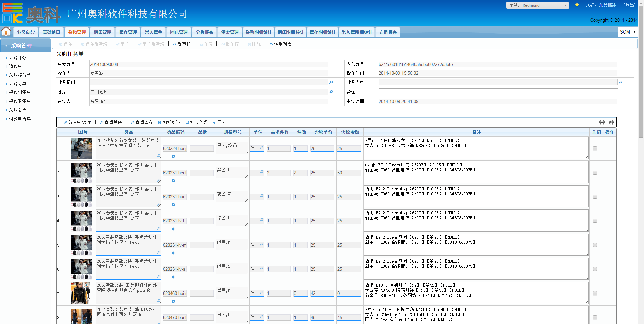644x324 pixels.
Task: Toggle the 关闭 checkbox in row 3
Action: [x=595, y=197]
